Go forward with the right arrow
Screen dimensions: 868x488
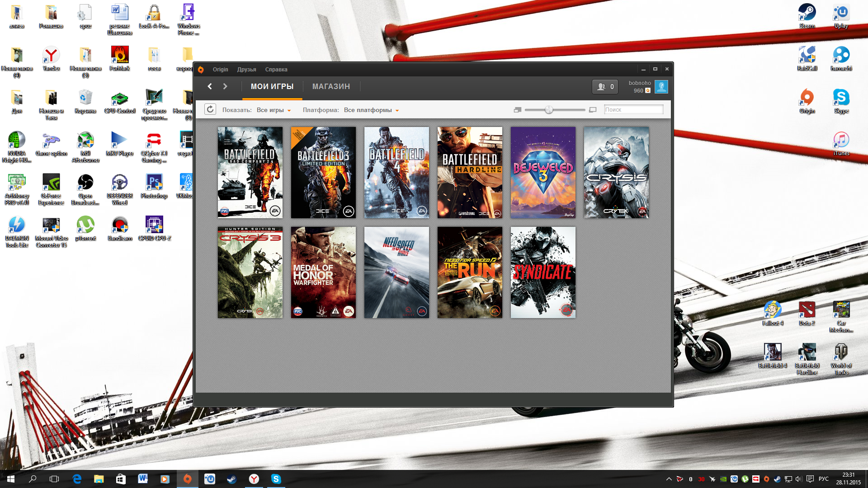tap(225, 86)
